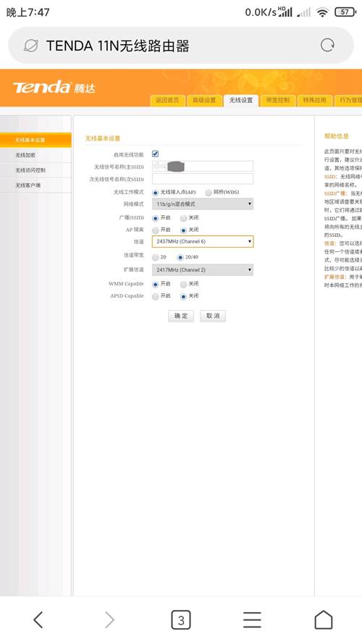Select 关闭 for AP 隔离
This screenshot has height=644, width=362.
(183, 230)
